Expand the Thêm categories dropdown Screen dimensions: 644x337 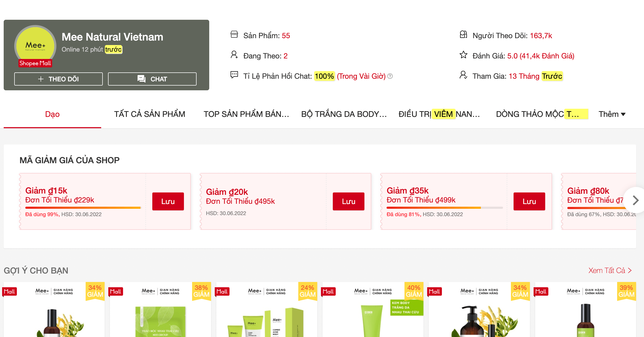(612, 114)
